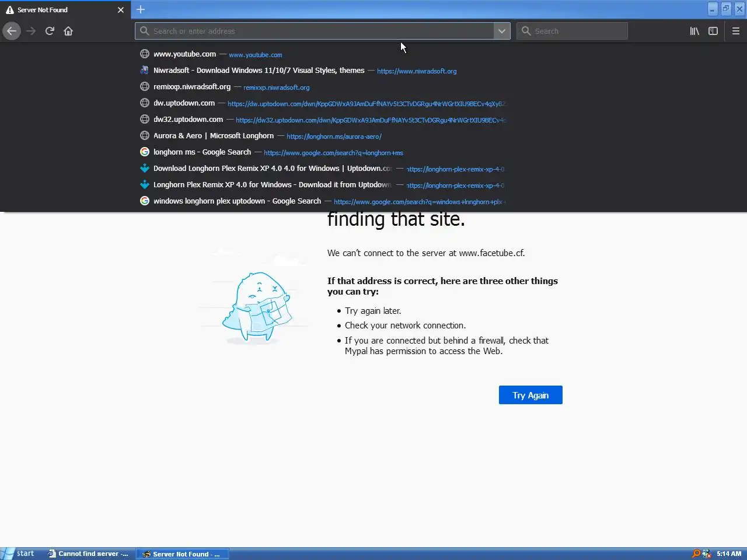The image size is (747, 560).
Task: Click the Search box in toolbar
Action: 572,31
